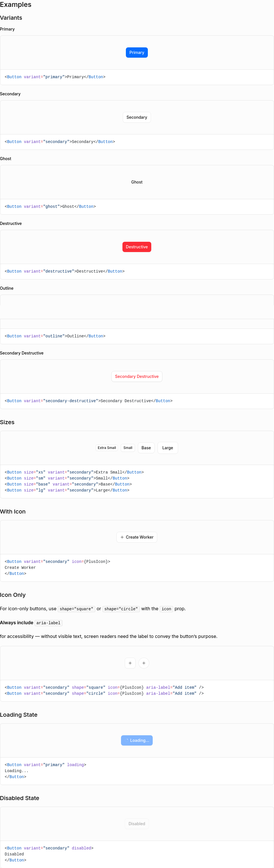Click the accessibility sentence about screen readers
The width and height of the screenshot is (274, 868).
coord(108,637)
